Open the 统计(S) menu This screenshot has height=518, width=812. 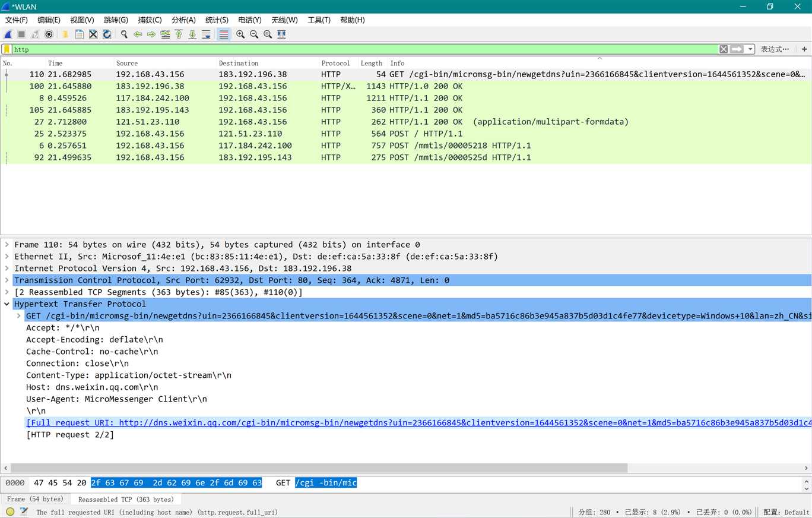click(x=217, y=20)
